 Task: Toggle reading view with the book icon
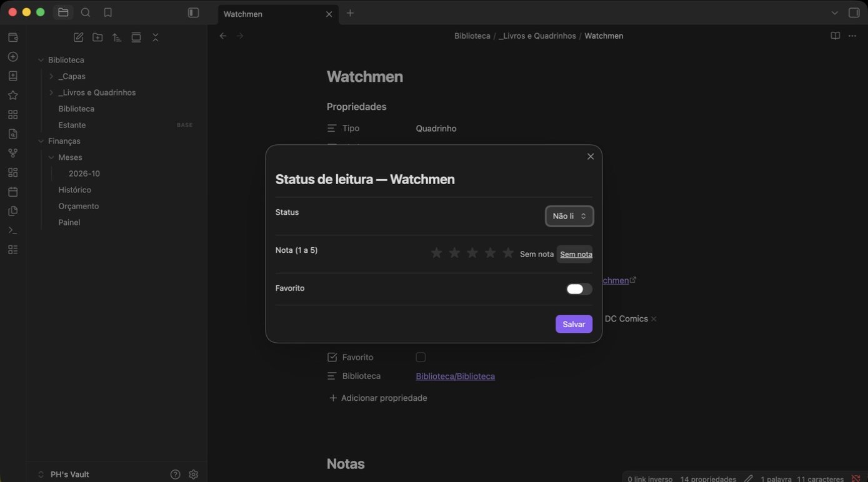pyautogui.click(x=835, y=36)
